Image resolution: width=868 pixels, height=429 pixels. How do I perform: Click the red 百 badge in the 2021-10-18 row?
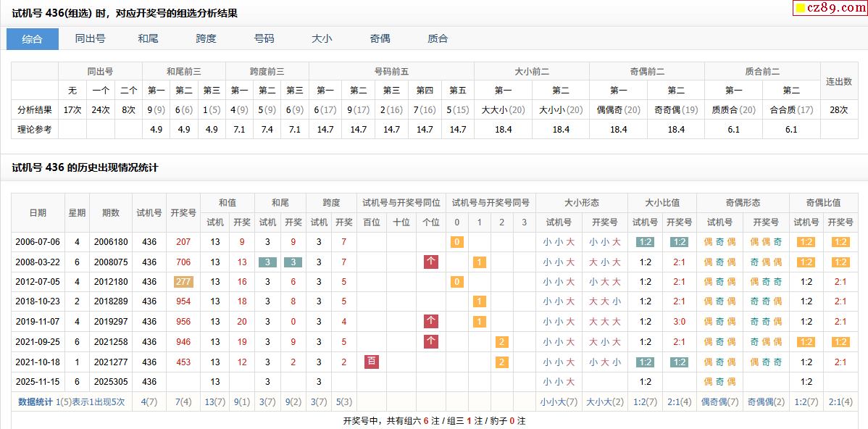pos(372,362)
